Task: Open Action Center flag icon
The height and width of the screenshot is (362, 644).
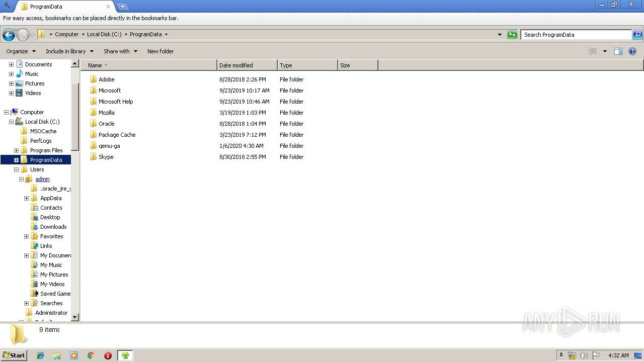Action: point(596,355)
